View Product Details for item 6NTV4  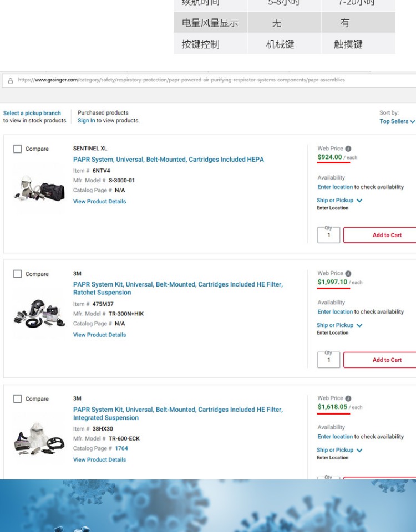[99, 202]
